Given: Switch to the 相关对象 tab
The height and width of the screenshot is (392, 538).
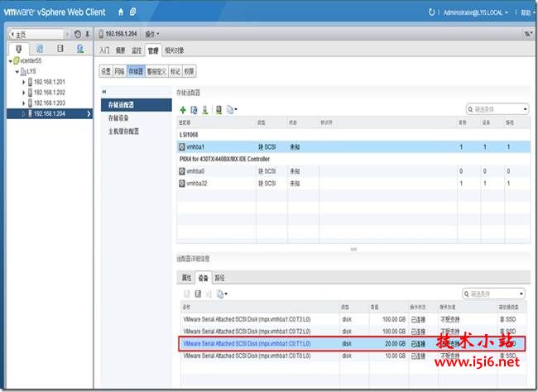Looking at the screenshot, I should coord(175,50).
